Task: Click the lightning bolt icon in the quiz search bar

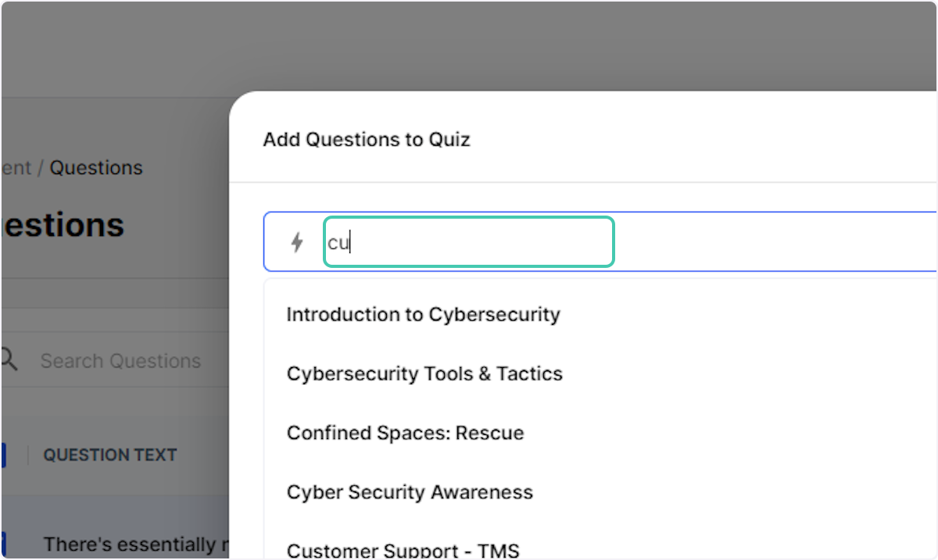Action: point(296,242)
